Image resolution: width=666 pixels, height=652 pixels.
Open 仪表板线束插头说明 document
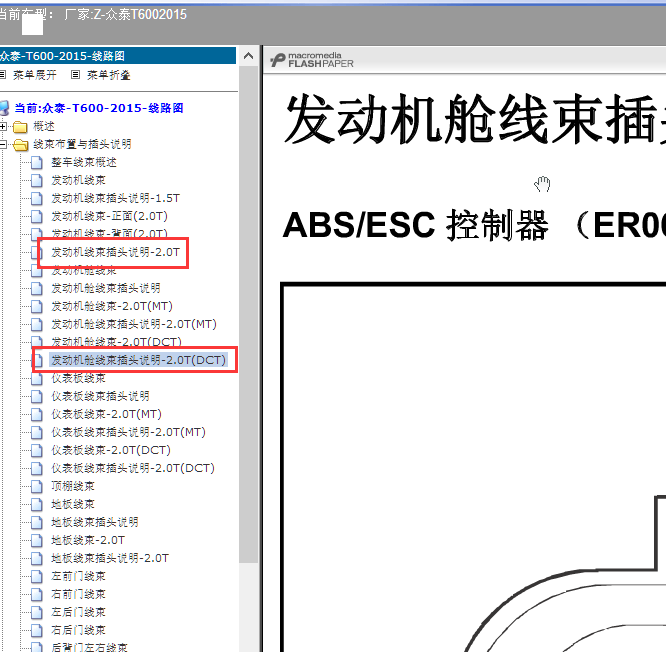pyautogui.click(x=100, y=396)
